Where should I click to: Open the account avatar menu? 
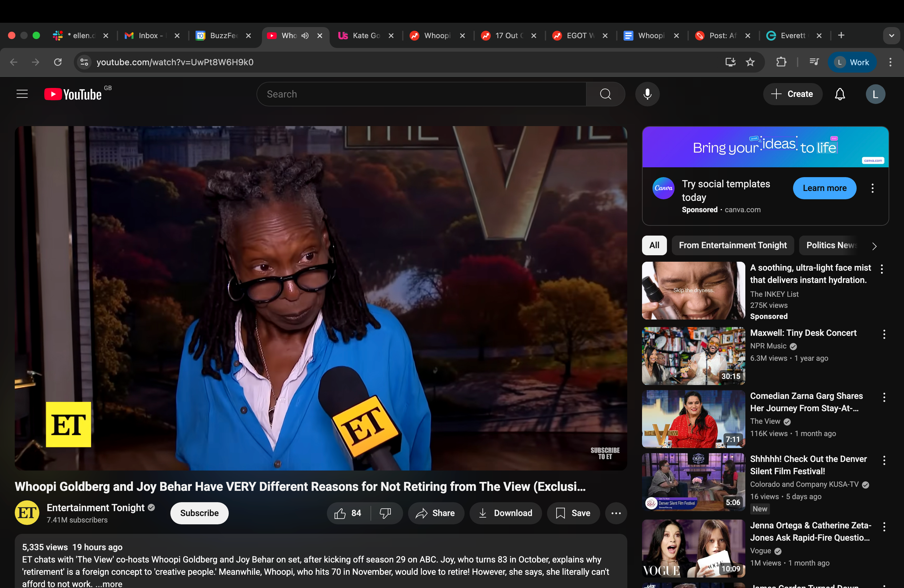point(875,94)
